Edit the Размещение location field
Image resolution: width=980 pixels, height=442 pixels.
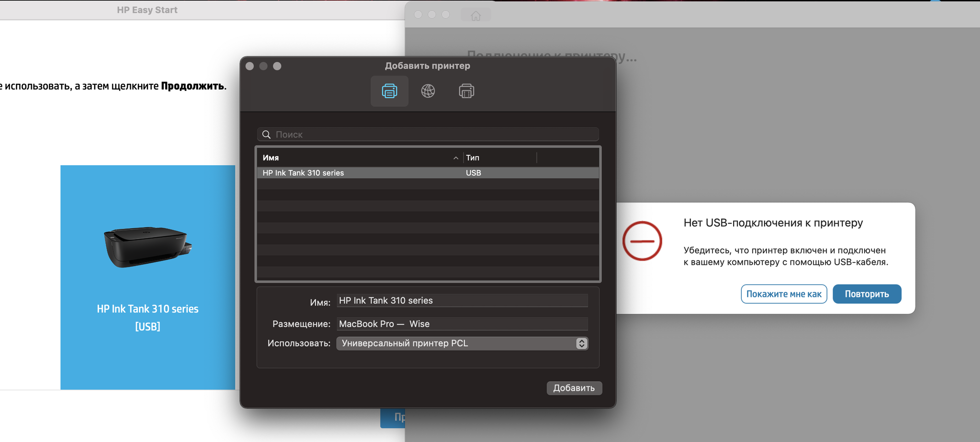[x=462, y=324]
